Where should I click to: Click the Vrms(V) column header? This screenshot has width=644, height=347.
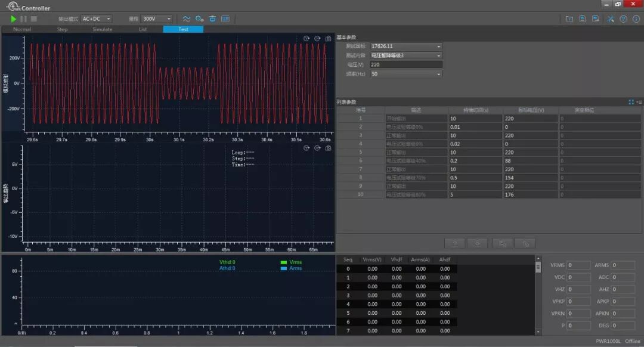(372, 259)
